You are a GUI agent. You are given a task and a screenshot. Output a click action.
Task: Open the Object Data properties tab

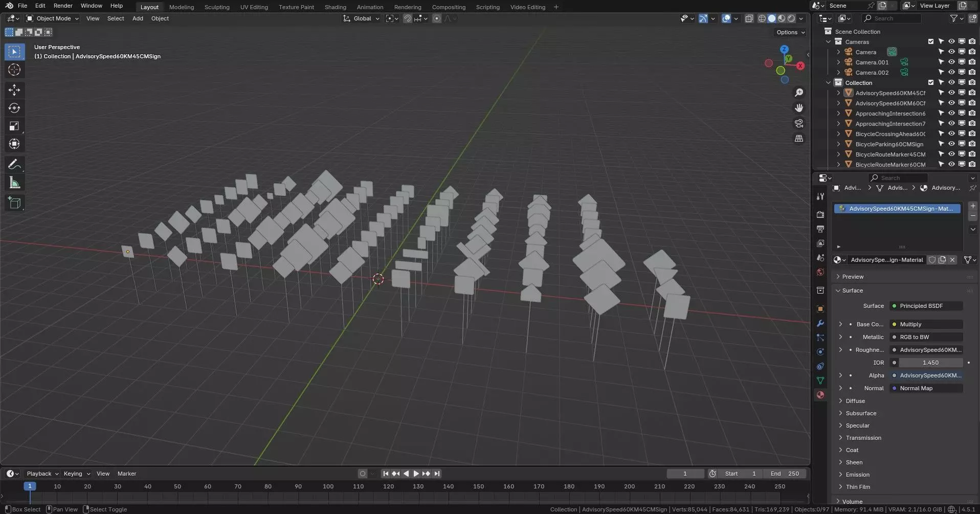coord(820,381)
